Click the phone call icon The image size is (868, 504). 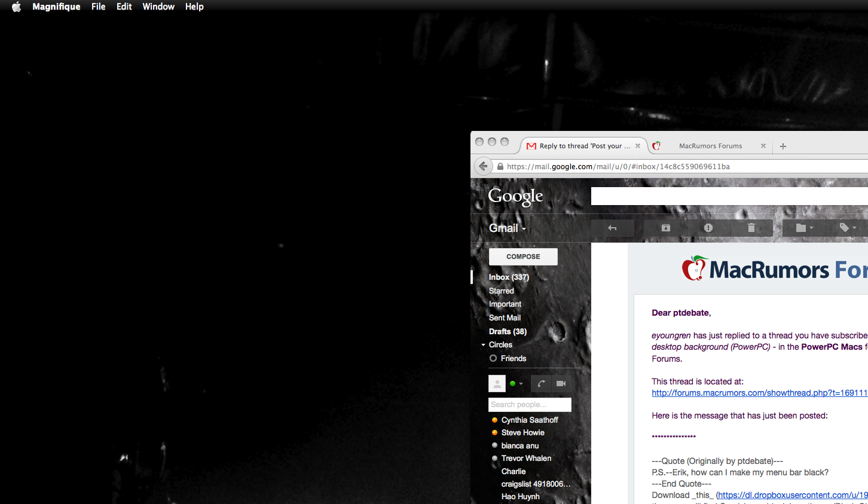[x=541, y=384]
